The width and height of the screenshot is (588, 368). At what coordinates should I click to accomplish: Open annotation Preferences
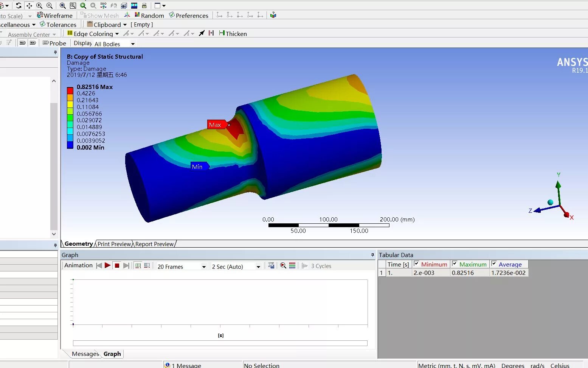click(189, 15)
